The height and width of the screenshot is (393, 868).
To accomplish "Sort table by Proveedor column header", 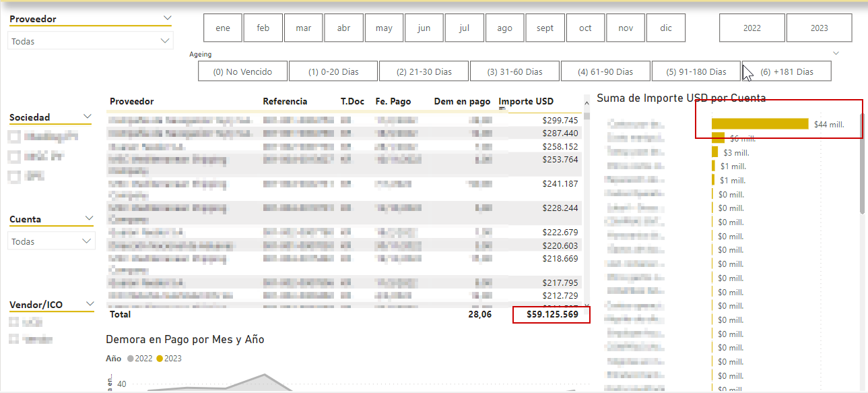I will [132, 101].
